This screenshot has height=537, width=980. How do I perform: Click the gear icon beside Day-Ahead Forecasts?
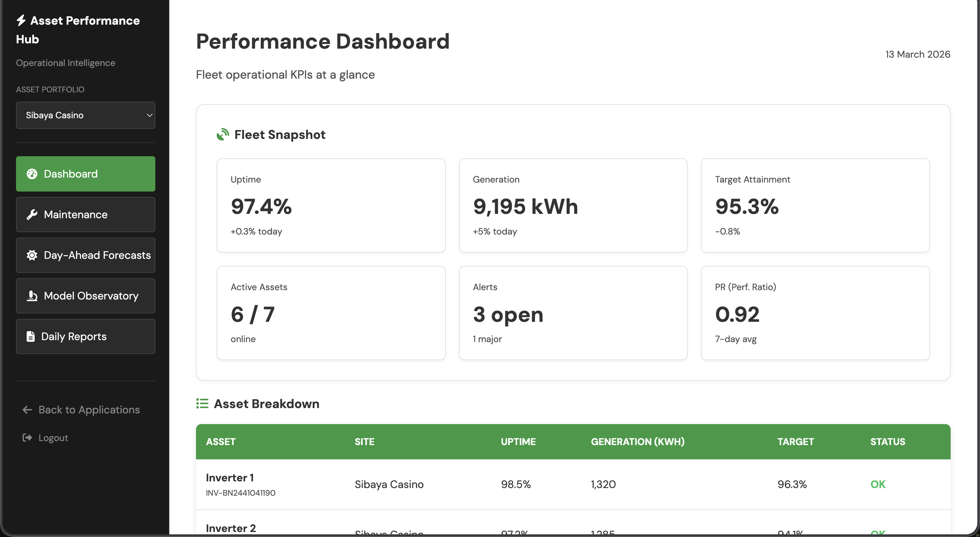pos(32,255)
